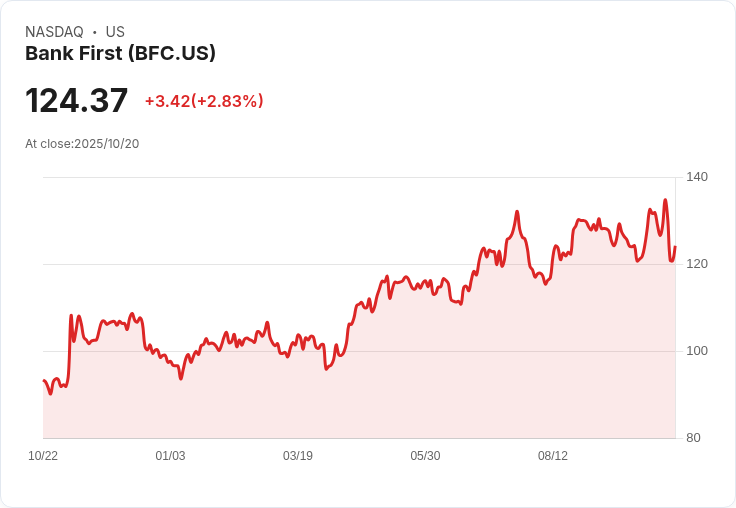The height and width of the screenshot is (508, 736).
Task: Select the 08/12 date on the x-axis
Action: point(553,456)
